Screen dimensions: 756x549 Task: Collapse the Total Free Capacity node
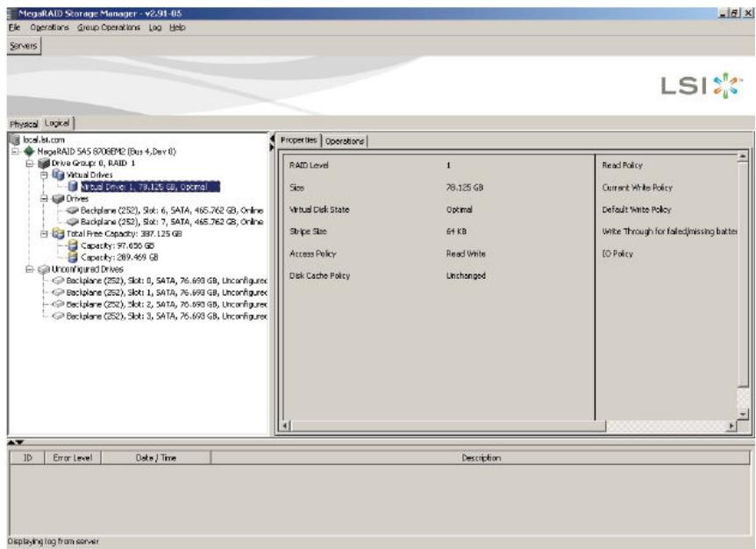pos(45,234)
